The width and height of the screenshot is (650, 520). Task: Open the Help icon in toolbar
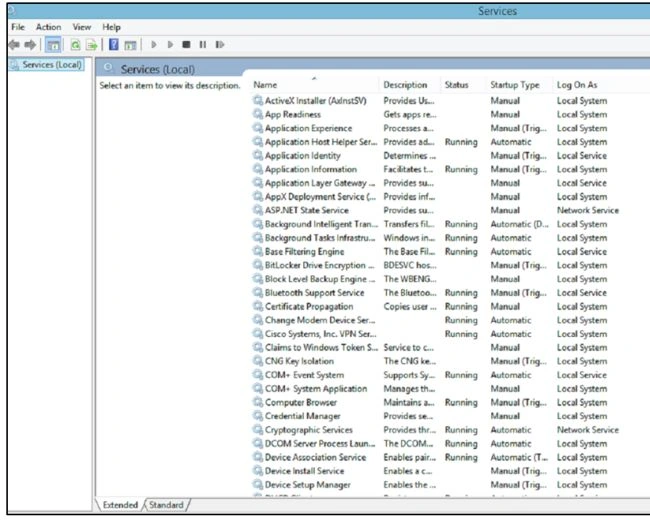click(x=114, y=44)
